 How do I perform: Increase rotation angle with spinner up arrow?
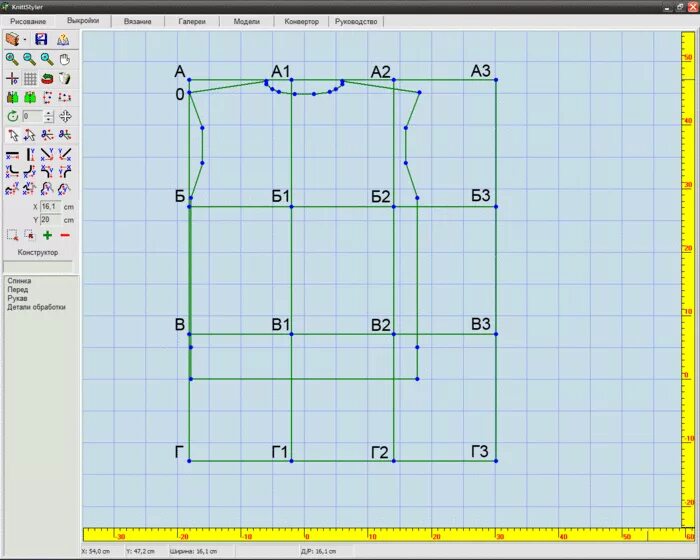click(49, 113)
